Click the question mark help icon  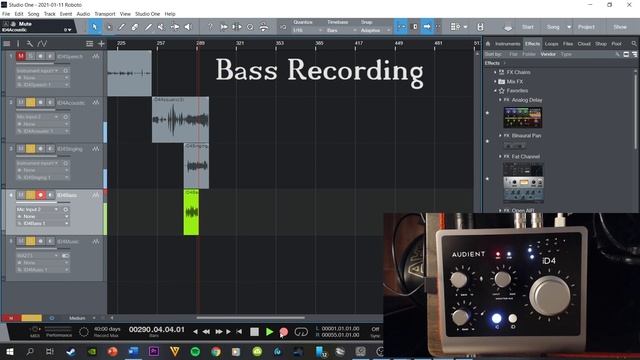(x=210, y=27)
